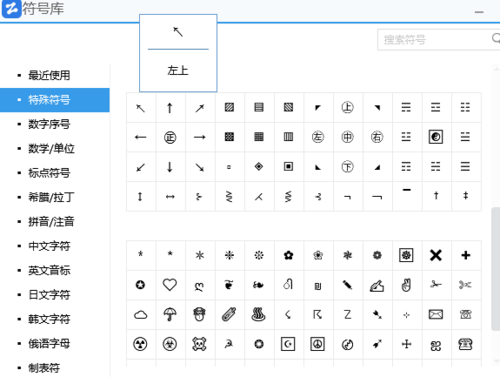Choose the radioactive hazard symbol
500x377 pixels.
pyautogui.click(x=140, y=344)
